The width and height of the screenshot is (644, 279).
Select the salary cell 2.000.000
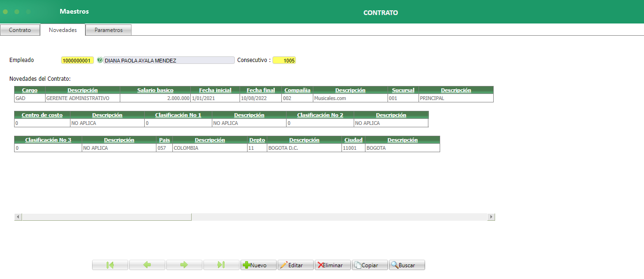pos(155,99)
